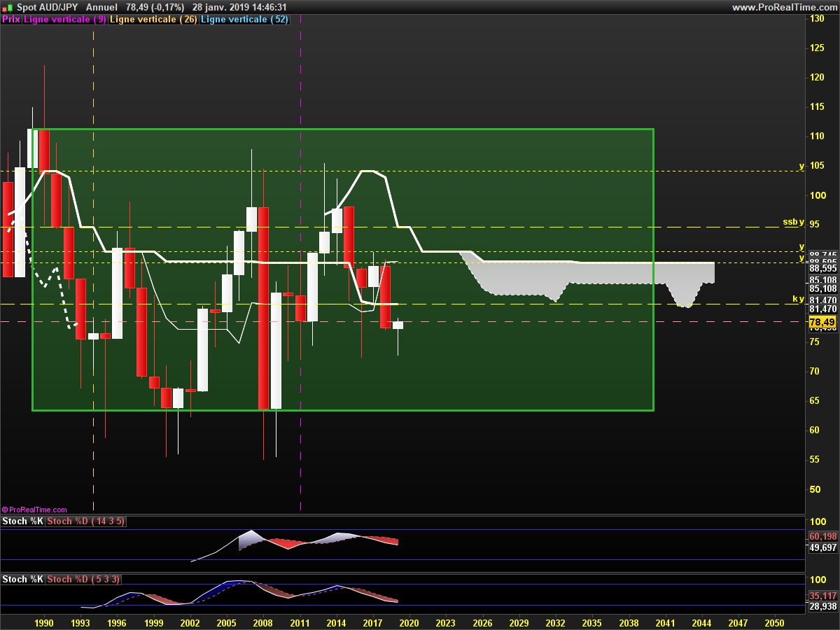Select the 'Prix' indicator label
Image resolution: width=840 pixels, height=630 pixels.
[x=10, y=20]
